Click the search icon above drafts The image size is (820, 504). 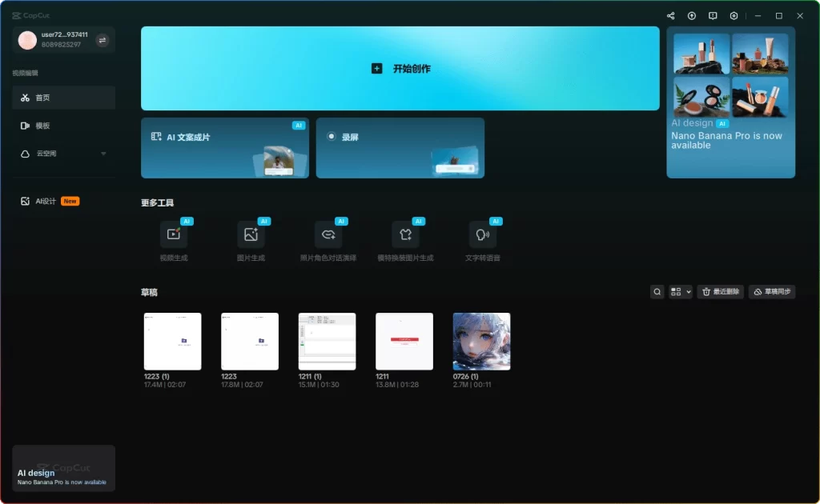pos(657,291)
